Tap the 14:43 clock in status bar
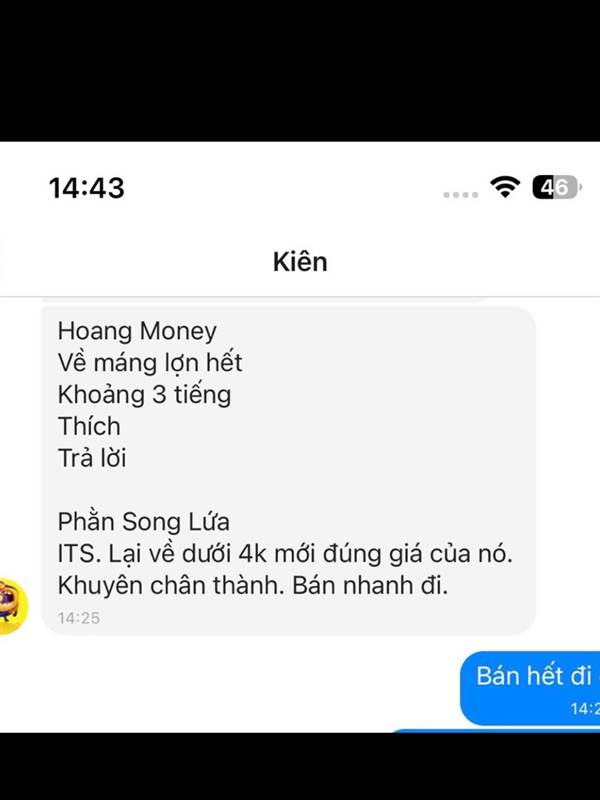 pos(86,188)
